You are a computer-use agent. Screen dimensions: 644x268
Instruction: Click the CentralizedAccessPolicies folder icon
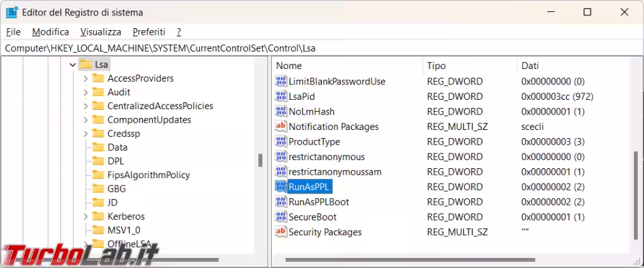(x=98, y=106)
